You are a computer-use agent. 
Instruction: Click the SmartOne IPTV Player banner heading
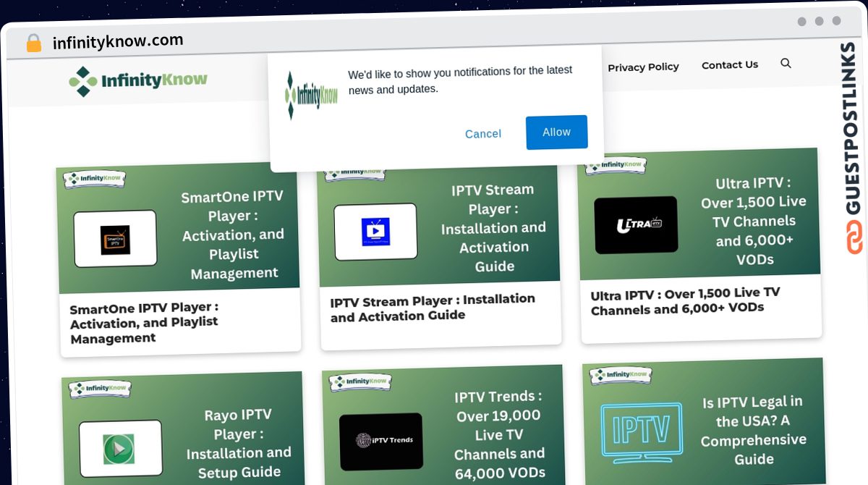click(x=232, y=235)
